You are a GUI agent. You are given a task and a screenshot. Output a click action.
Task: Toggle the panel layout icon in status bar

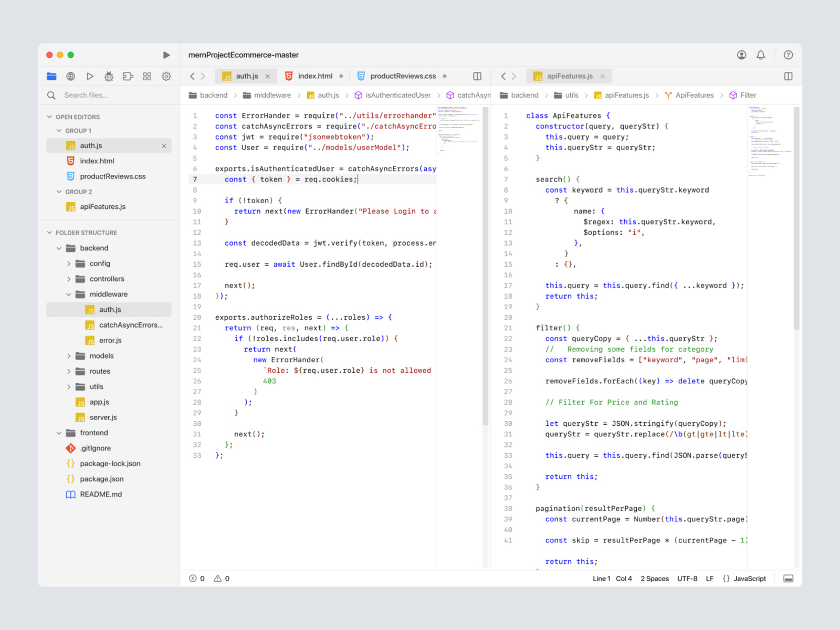point(788,579)
